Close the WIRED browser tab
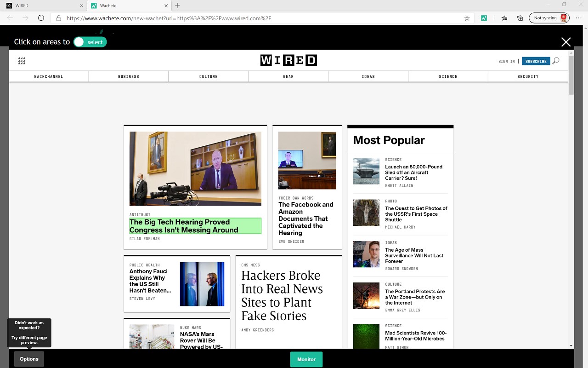The height and width of the screenshot is (368, 588). pos(81,6)
